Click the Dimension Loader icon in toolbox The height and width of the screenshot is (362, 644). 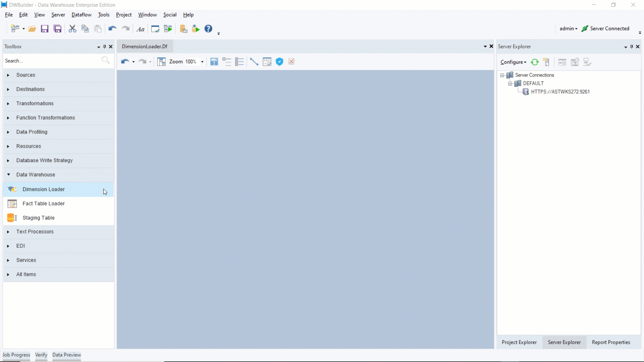(x=12, y=189)
